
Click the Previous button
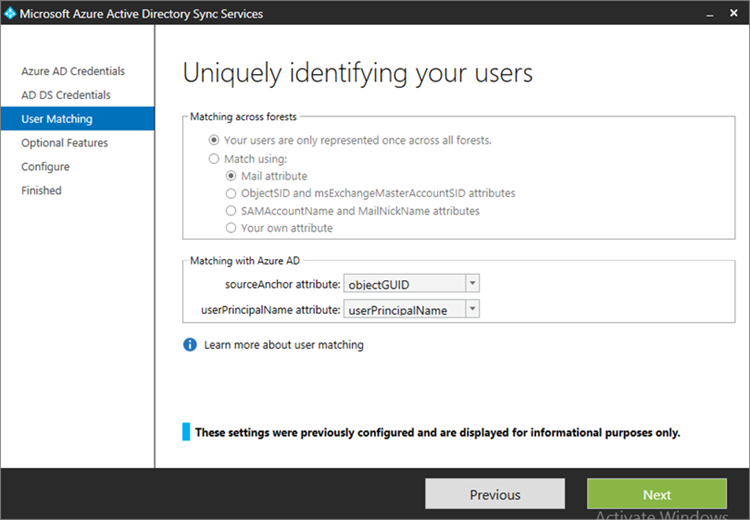coord(495,494)
